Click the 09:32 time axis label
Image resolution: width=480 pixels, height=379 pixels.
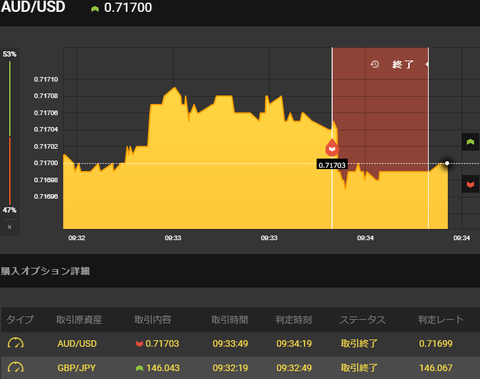77,238
